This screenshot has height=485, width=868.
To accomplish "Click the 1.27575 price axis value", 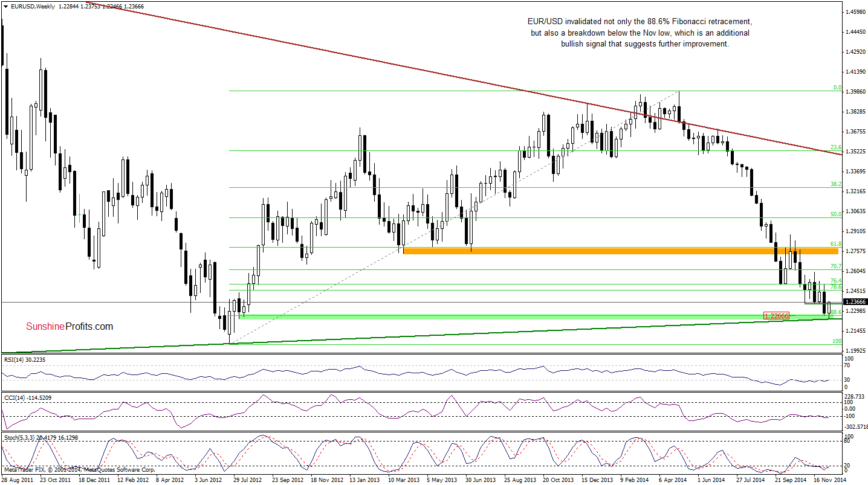I will (856, 251).
